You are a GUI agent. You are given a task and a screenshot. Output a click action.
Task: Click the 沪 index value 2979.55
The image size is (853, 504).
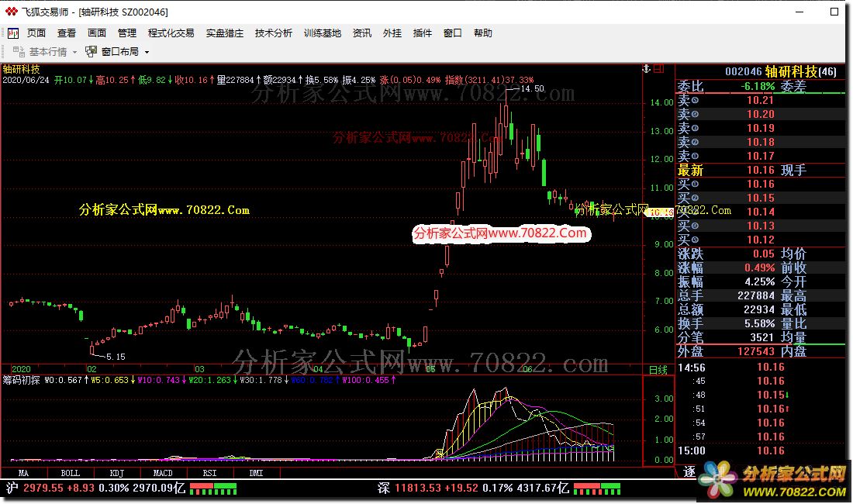tap(43, 488)
